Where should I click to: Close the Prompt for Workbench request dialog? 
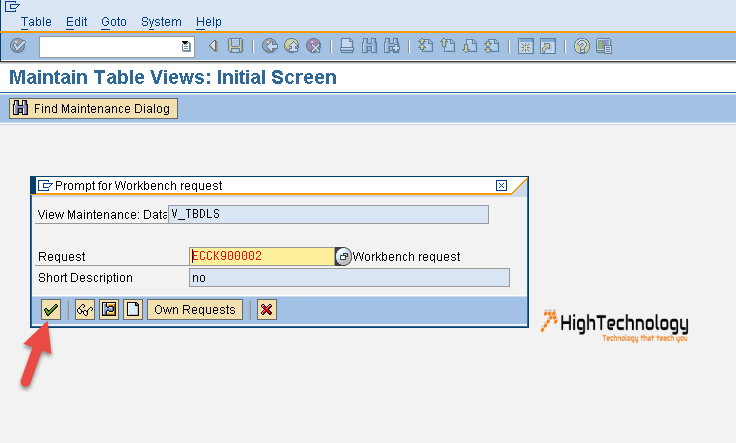pyautogui.click(x=501, y=185)
